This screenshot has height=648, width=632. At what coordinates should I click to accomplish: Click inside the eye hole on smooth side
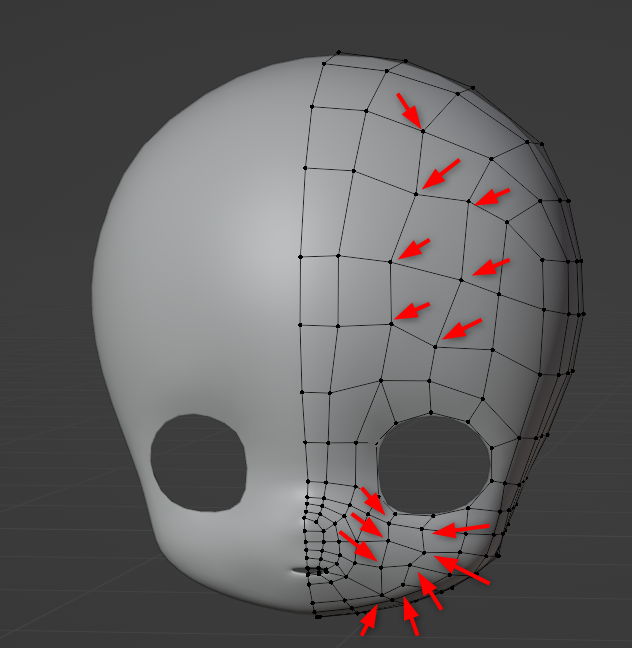click(x=198, y=462)
